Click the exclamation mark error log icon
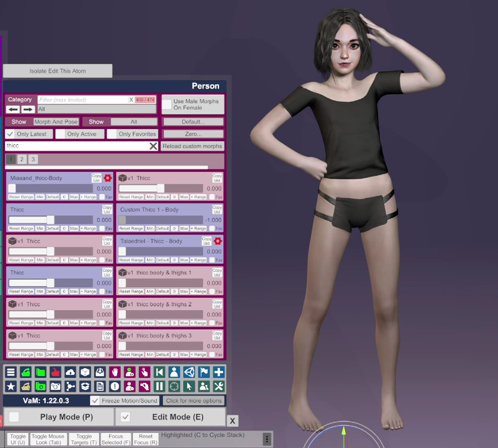498x448 pixels. coord(115,386)
